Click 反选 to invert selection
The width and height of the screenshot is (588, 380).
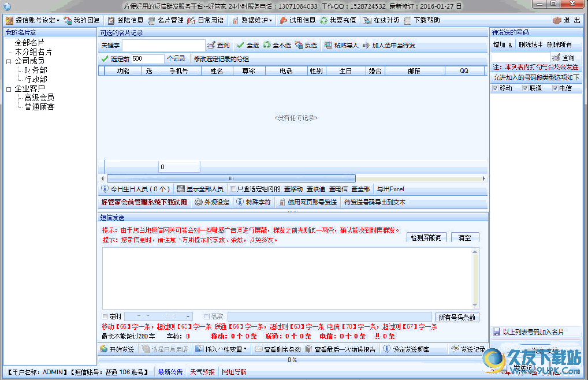coord(306,46)
